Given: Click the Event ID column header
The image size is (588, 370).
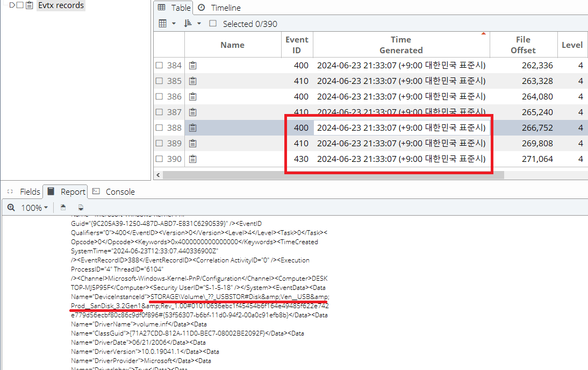Looking at the screenshot, I should coord(297,45).
